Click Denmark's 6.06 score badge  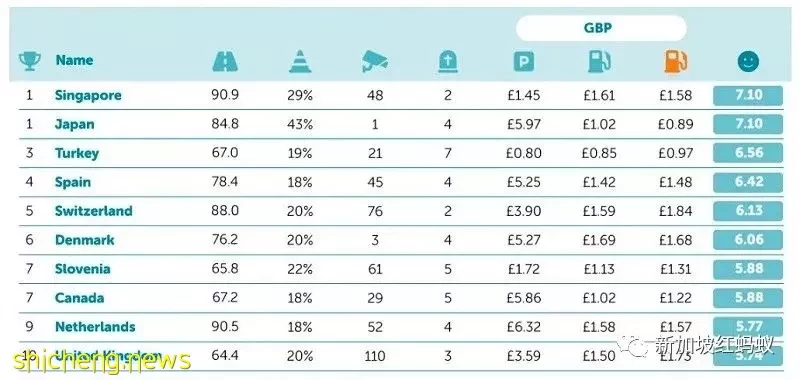click(748, 240)
